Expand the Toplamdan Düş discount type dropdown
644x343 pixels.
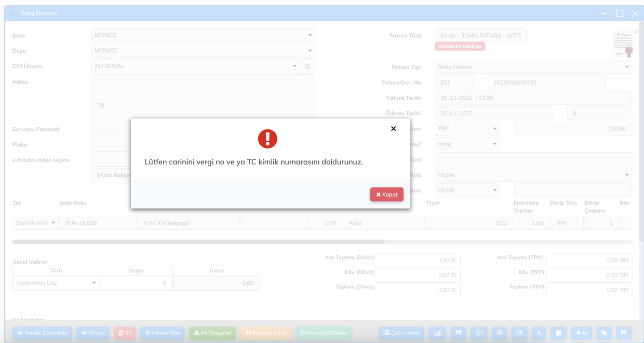[56, 283]
